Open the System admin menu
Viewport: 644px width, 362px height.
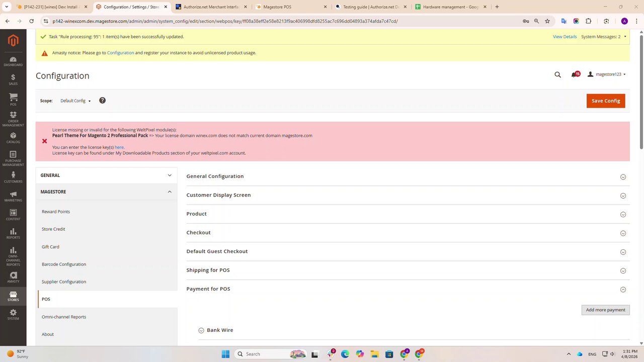(x=13, y=315)
